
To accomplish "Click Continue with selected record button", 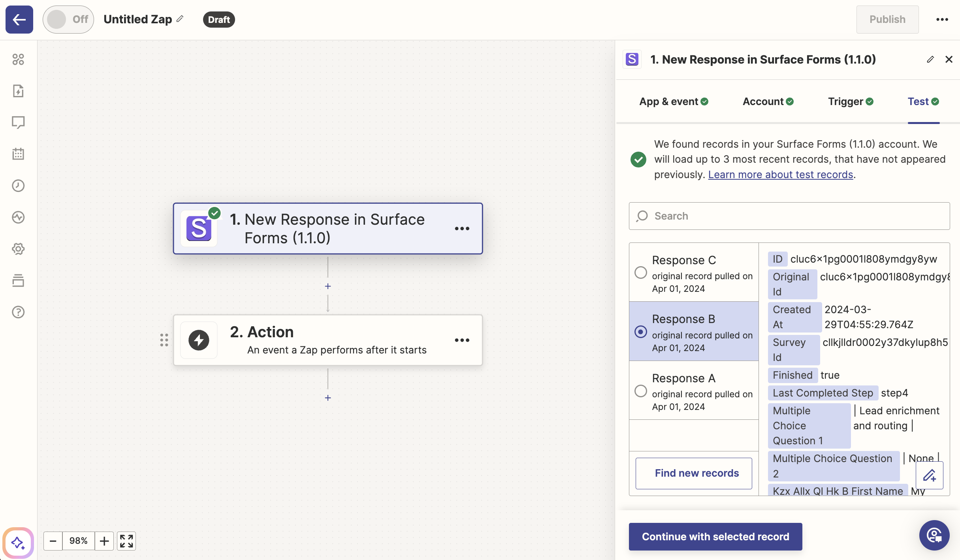I will click(715, 536).
